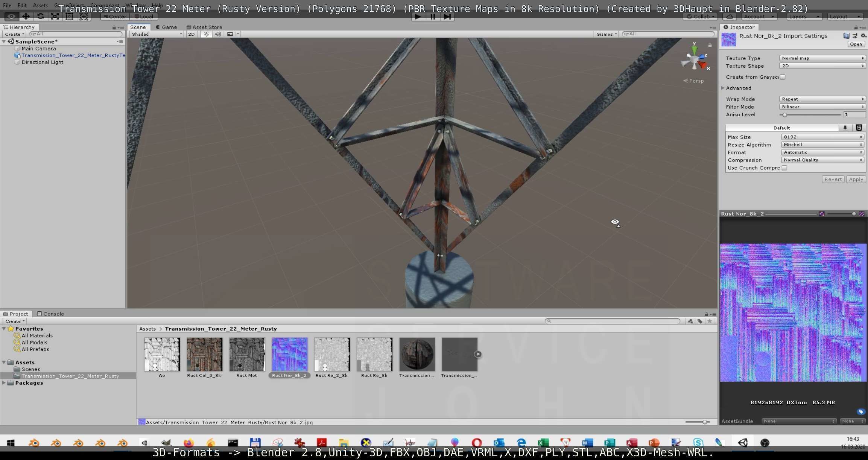Screen dimensions: 868x460
Task: Switch to the Asset Store tab
Action: coord(204,27)
